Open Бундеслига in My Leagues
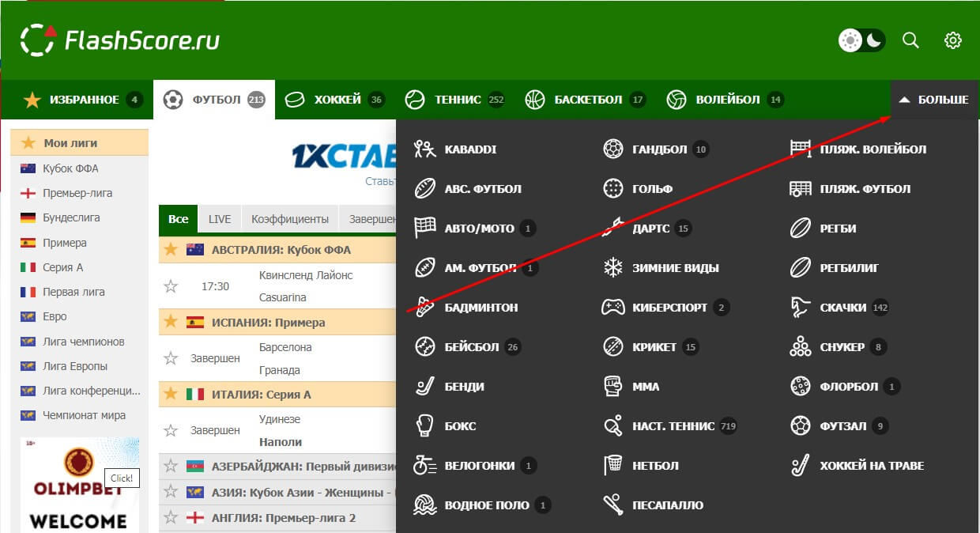 coord(71,217)
